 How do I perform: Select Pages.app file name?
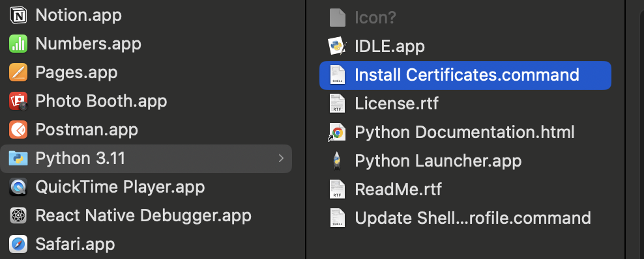tap(76, 72)
